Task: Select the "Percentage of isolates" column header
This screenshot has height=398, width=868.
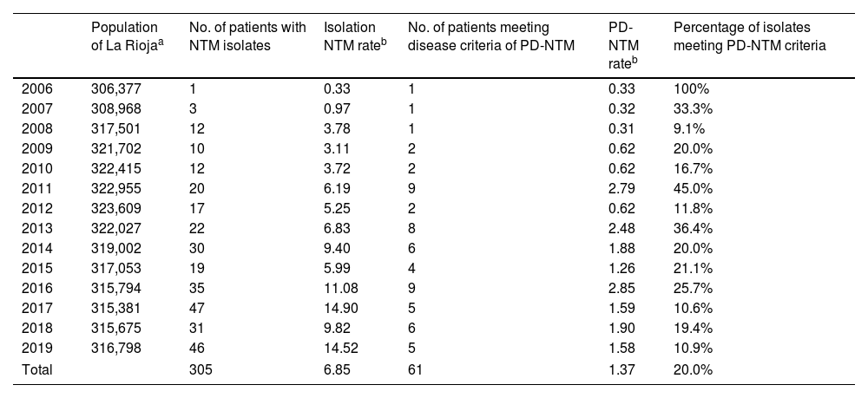Action: (x=749, y=36)
